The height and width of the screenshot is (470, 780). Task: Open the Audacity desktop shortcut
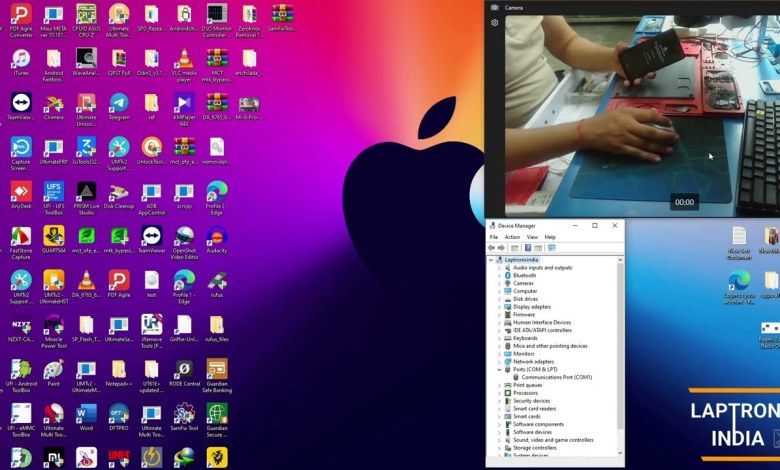click(x=217, y=239)
